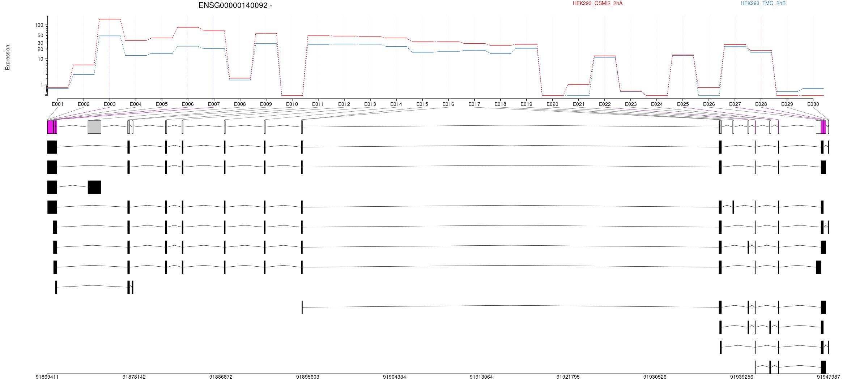Click exon label E020
868x383 pixels.
click(552, 104)
